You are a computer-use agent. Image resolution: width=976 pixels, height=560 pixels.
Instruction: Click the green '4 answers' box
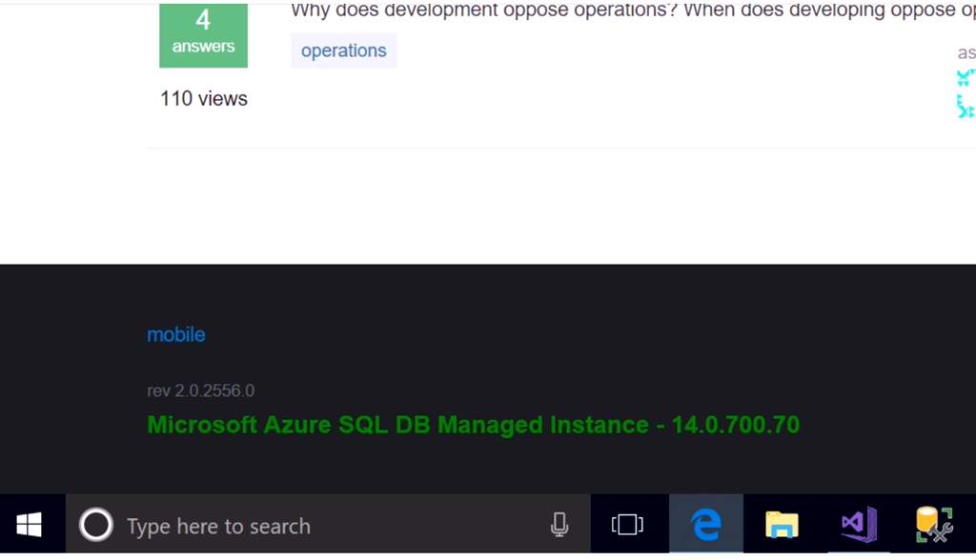[203, 33]
